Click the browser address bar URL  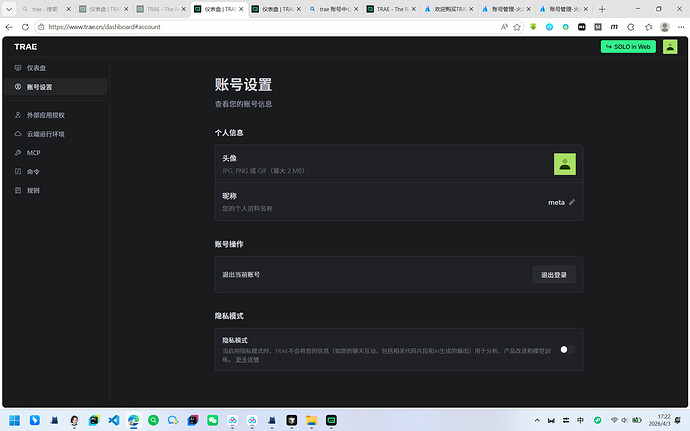tap(200, 27)
